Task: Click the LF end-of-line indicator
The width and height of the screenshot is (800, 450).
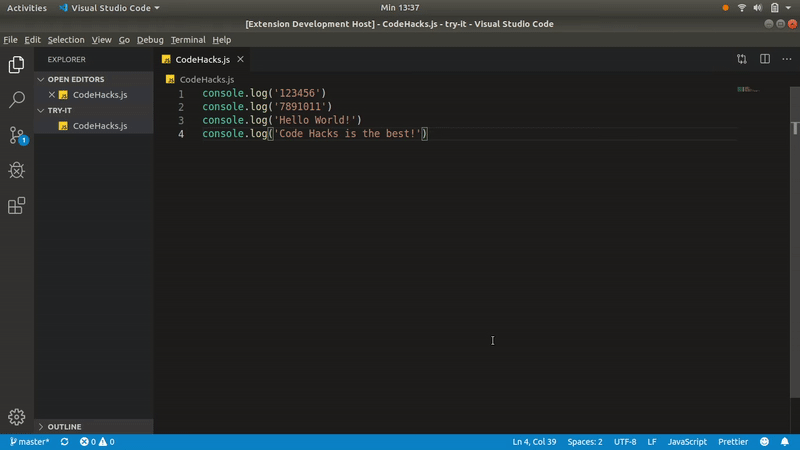Action: 652,442
